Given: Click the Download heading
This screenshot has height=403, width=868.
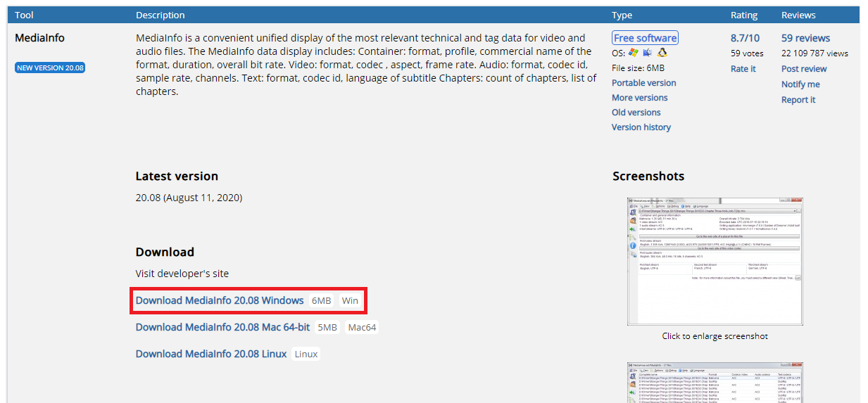Looking at the screenshot, I should pos(165,252).
